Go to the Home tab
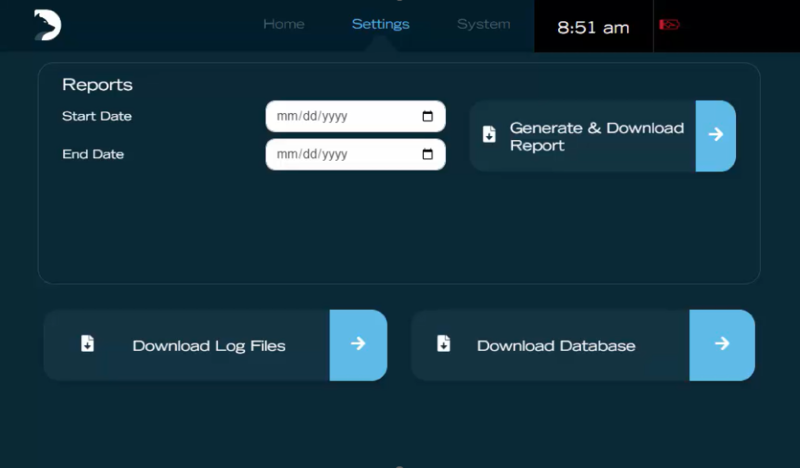The height and width of the screenshot is (468, 800). [x=283, y=24]
